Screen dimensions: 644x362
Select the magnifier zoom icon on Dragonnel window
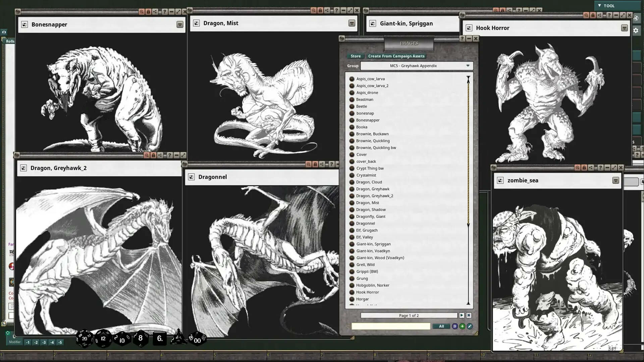[x=308, y=165]
